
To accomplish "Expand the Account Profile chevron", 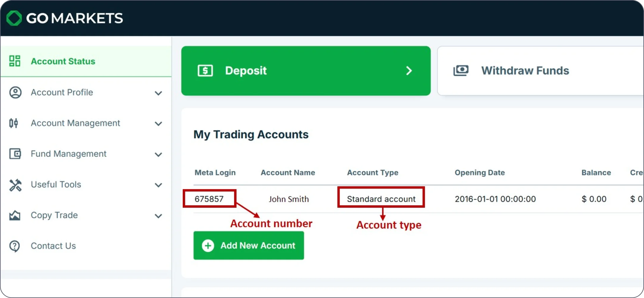I will (x=158, y=93).
